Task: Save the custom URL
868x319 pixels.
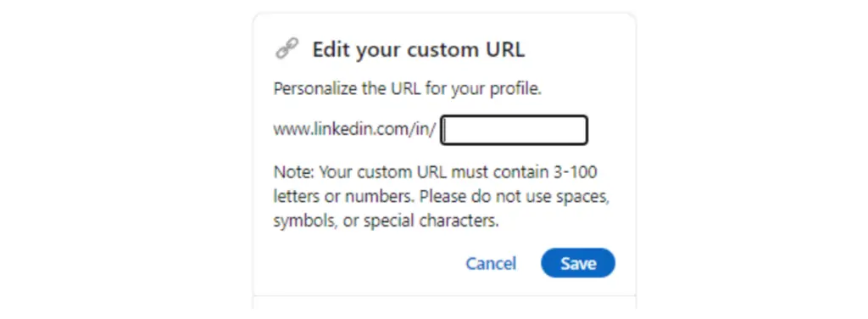Action: (578, 263)
